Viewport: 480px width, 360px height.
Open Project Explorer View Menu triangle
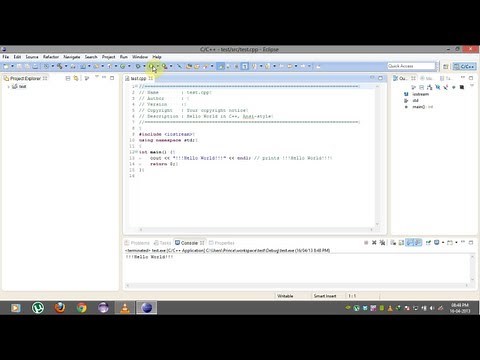tap(96, 77)
